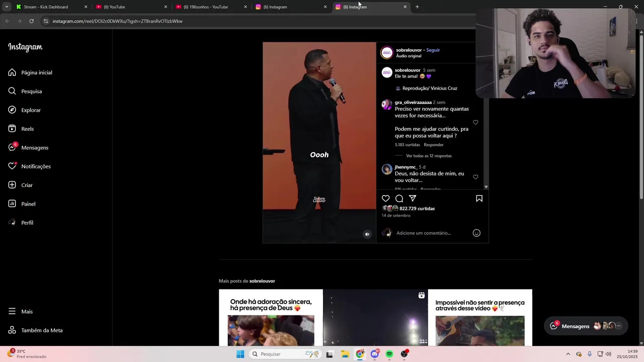The width and height of the screenshot is (644, 362).
Task: Open Spotify from taskbar
Action: [x=389, y=354]
